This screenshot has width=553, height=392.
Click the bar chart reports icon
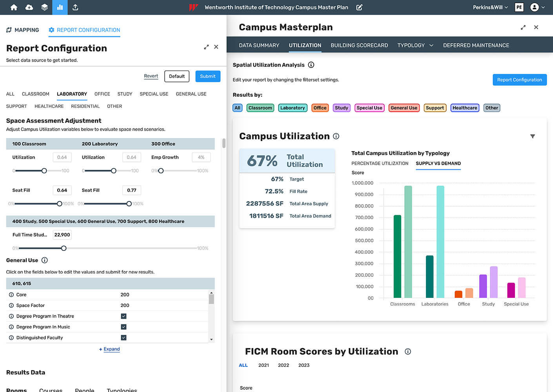tap(60, 7)
